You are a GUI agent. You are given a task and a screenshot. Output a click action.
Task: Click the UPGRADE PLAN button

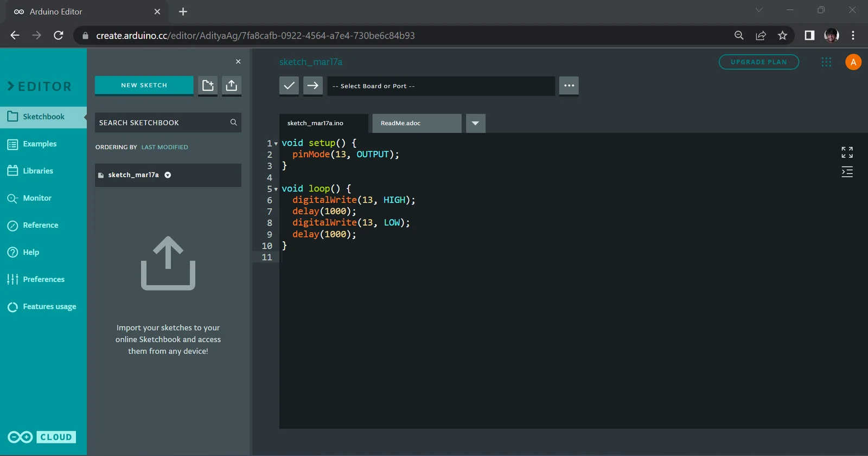click(x=759, y=62)
